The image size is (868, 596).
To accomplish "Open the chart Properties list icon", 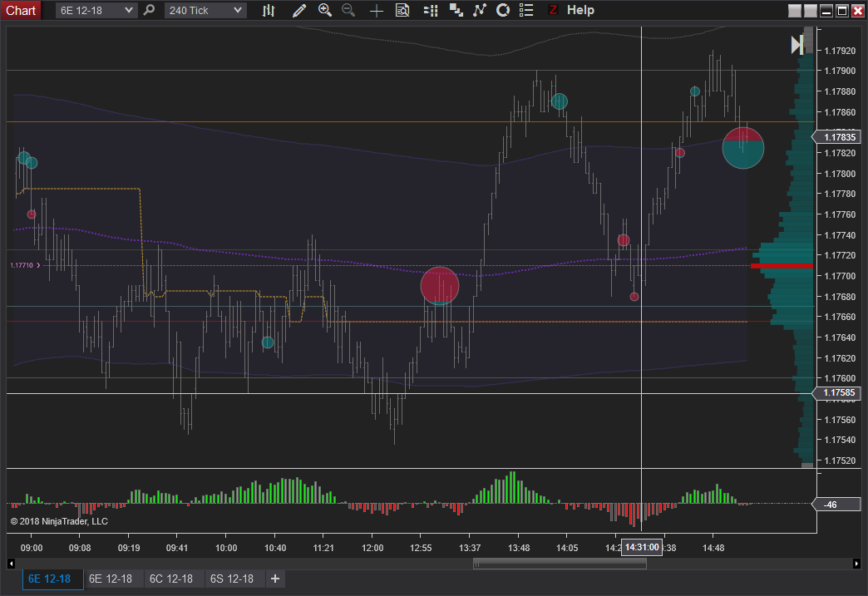I will [x=526, y=10].
